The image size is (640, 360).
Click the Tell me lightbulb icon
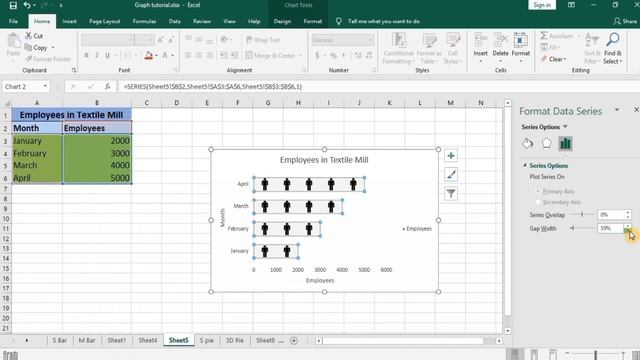pos(338,21)
